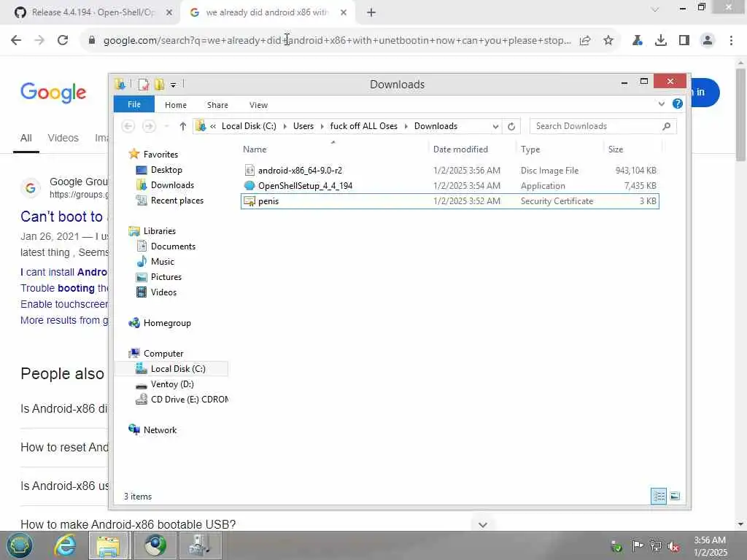Open Customize Quick Access Toolbar dropdown
747x560 pixels.
coord(174,85)
